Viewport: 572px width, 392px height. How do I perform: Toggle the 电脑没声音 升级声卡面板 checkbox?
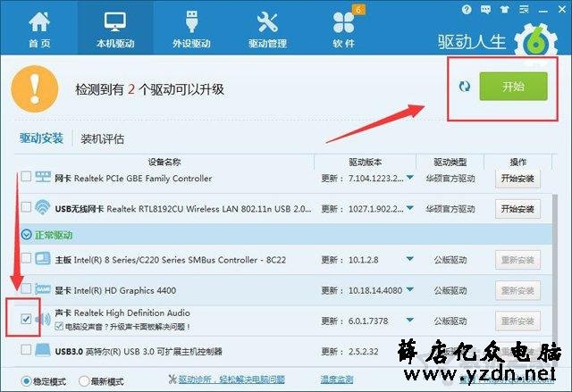tap(59, 327)
